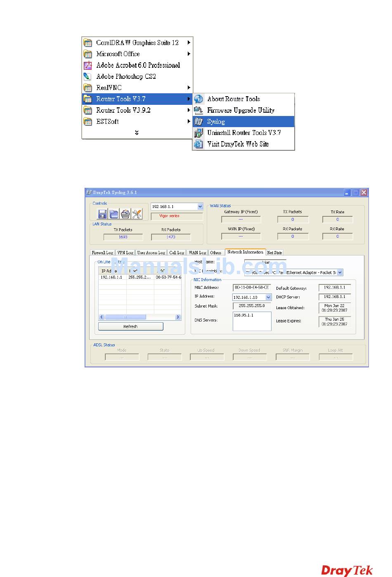Viewport: 392px width, 577px height.
Task: Click the Host Name field
Action: coord(265,262)
